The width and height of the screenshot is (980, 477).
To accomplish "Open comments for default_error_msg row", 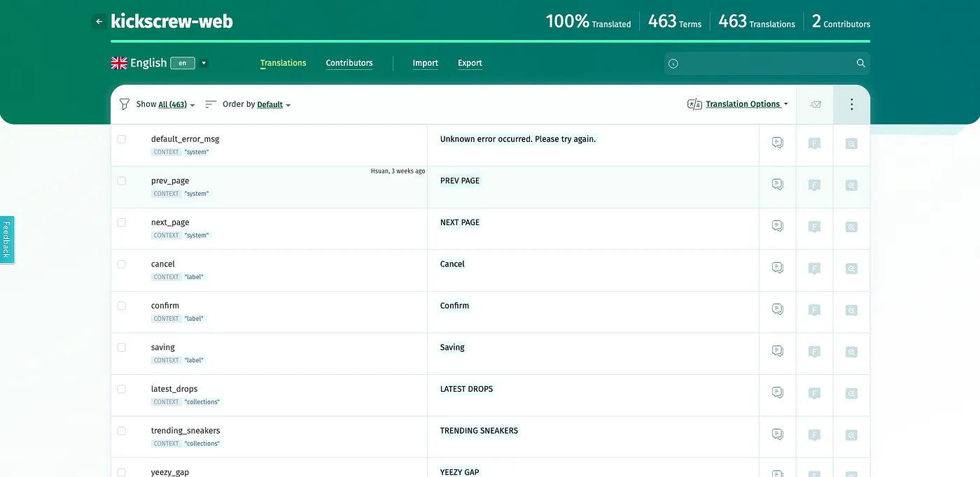I will [x=777, y=143].
